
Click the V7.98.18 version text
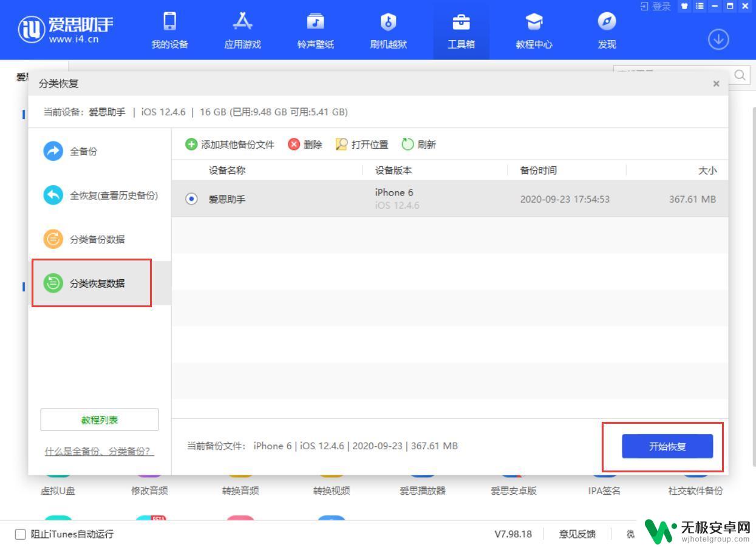513,534
